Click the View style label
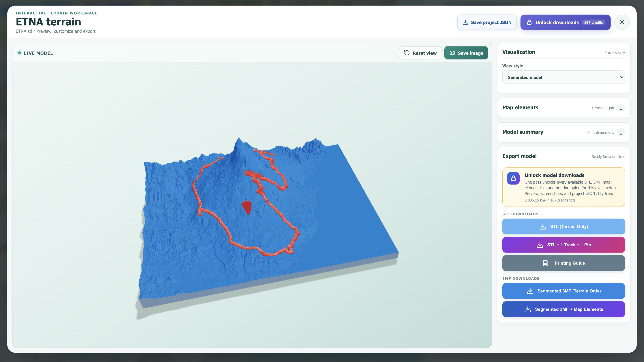This screenshot has height=362, width=644. pos(512,66)
